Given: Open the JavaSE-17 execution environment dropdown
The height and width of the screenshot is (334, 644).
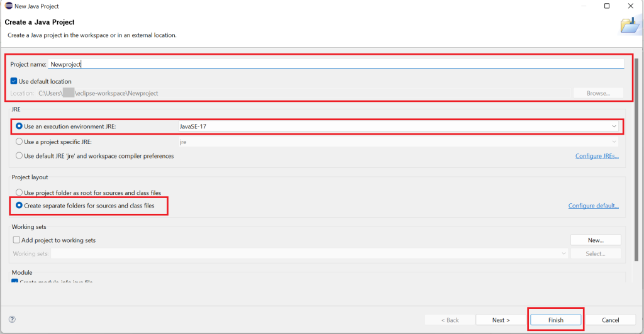Looking at the screenshot, I should 397,126.
